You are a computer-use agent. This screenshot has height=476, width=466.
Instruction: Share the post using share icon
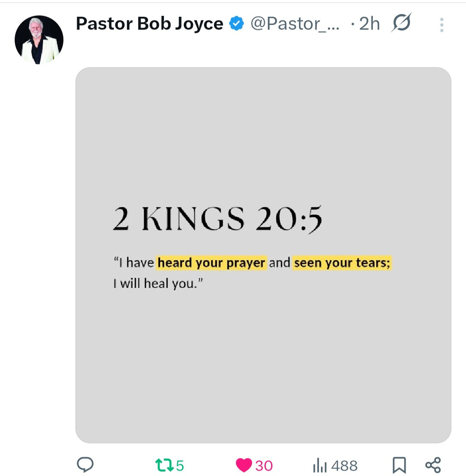pos(433,465)
